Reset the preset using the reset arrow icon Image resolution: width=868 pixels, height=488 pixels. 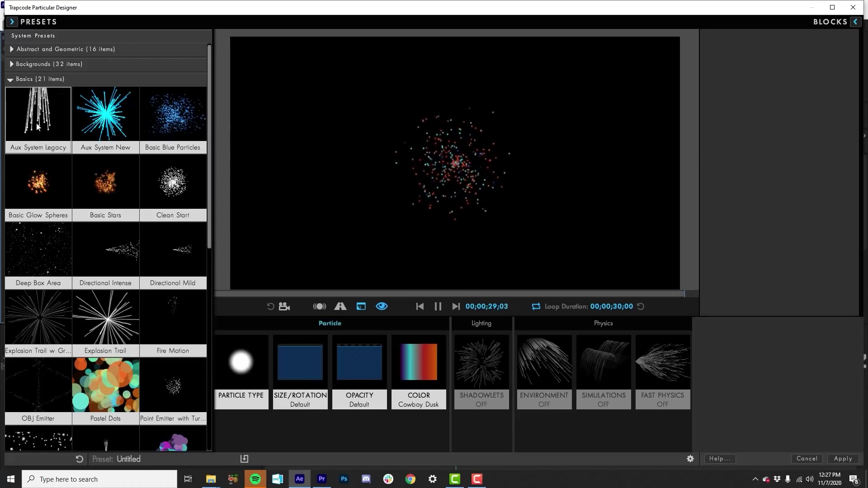pos(79,459)
